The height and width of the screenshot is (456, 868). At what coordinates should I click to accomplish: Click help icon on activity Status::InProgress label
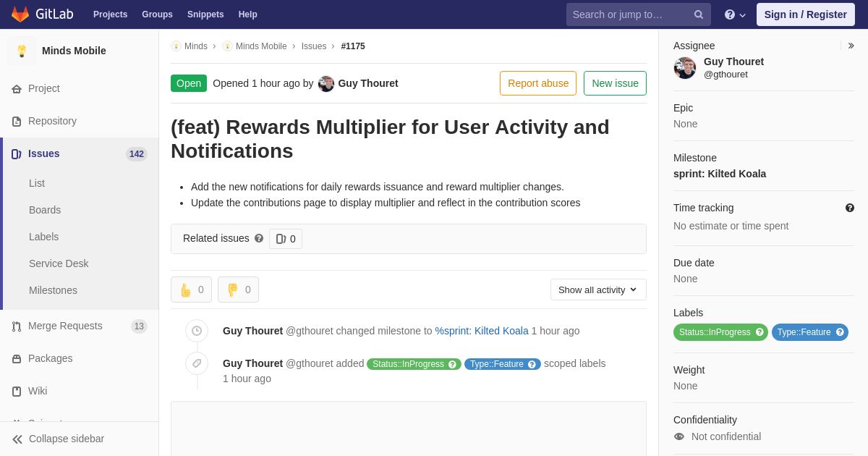tap(452, 364)
